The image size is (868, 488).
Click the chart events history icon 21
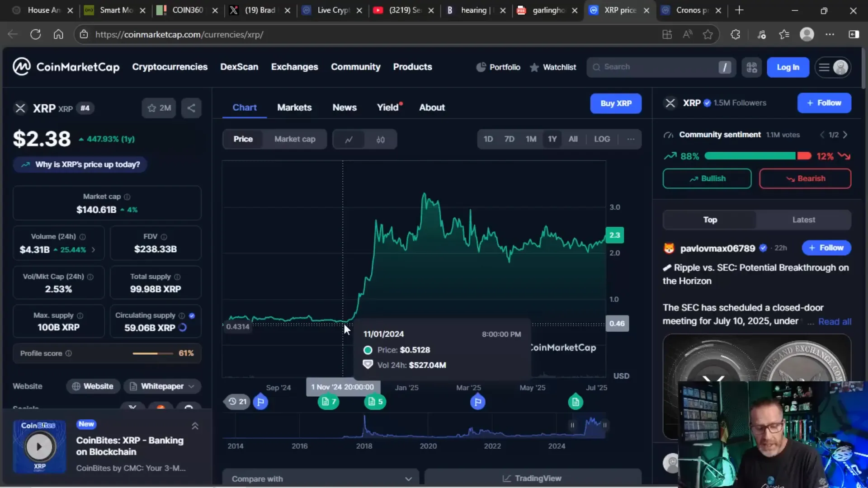[237, 402]
